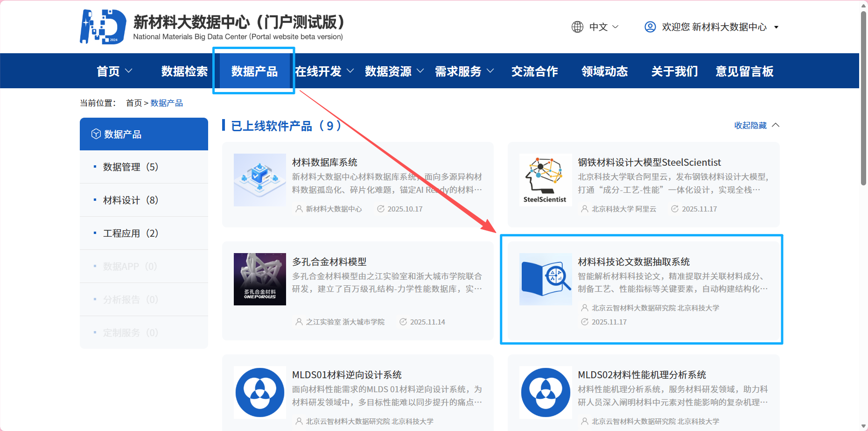
Task: Open the account dropdown beside 新材料大数据中心
Action: (x=777, y=27)
